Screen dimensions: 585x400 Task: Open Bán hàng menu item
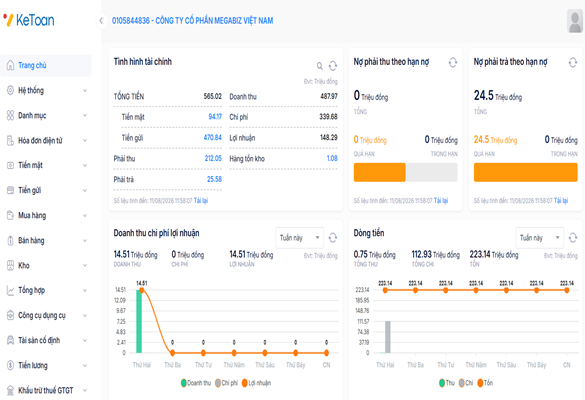pyautogui.click(x=46, y=240)
